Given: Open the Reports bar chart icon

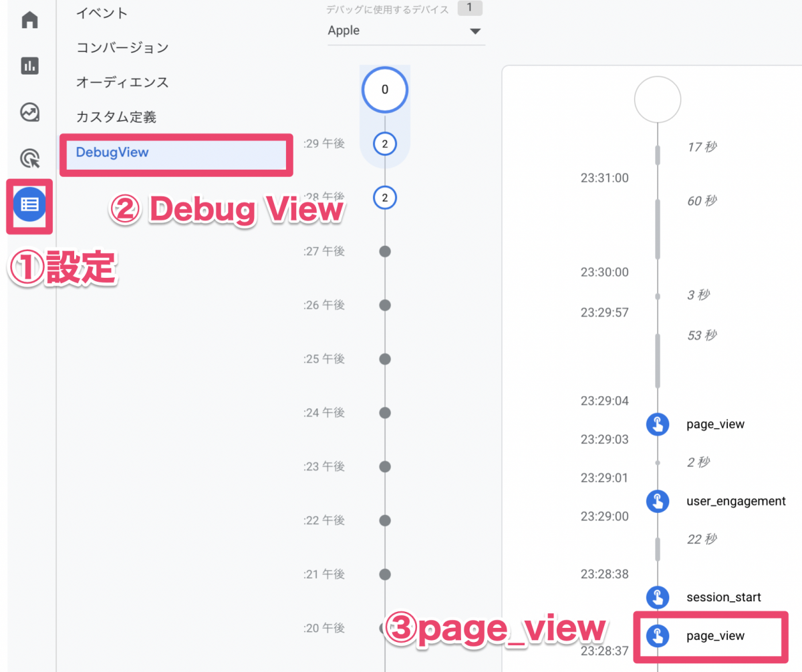Looking at the screenshot, I should tap(30, 65).
